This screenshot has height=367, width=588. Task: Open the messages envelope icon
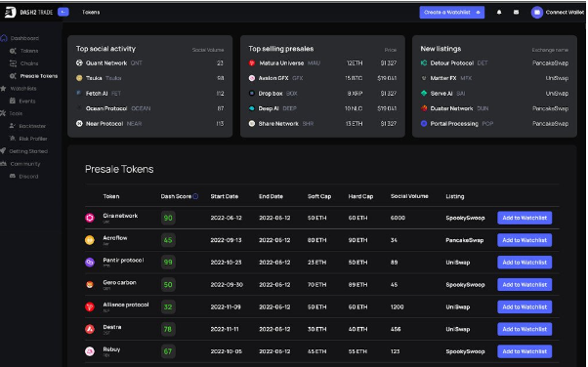click(516, 12)
